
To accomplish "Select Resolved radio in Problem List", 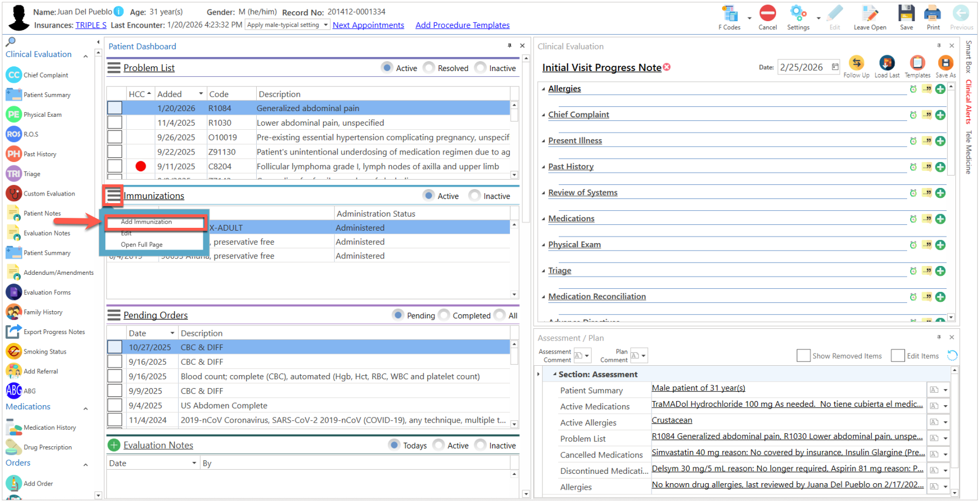I will click(x=429, y=68).
